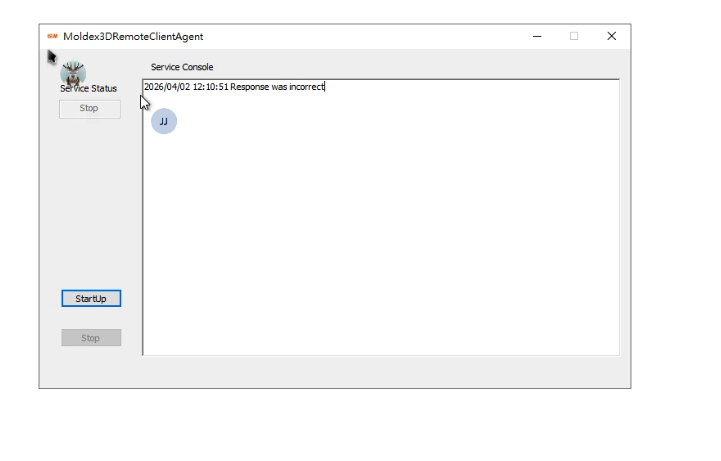Click the Stop button under Service Status
Screen dimensions: 721x461
89,108
